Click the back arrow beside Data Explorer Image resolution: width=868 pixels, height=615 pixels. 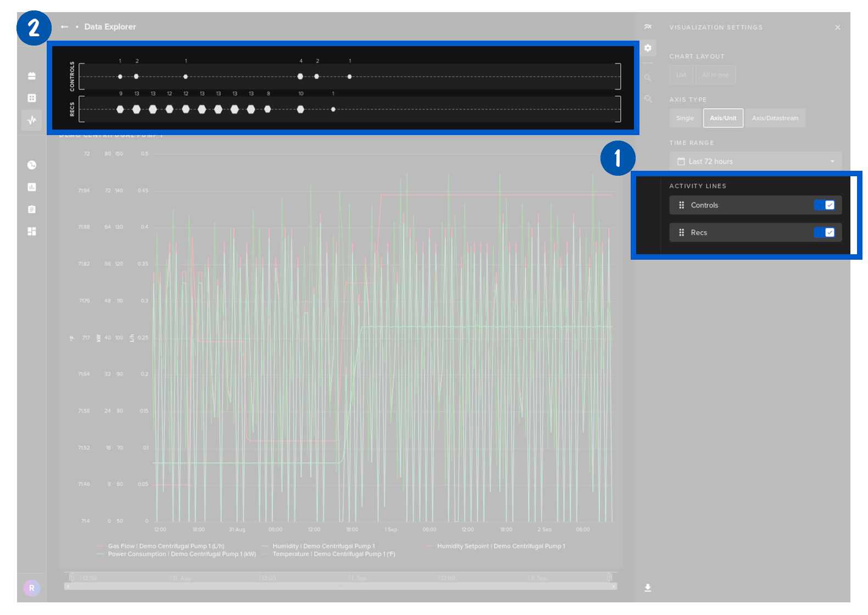[65, 27]
